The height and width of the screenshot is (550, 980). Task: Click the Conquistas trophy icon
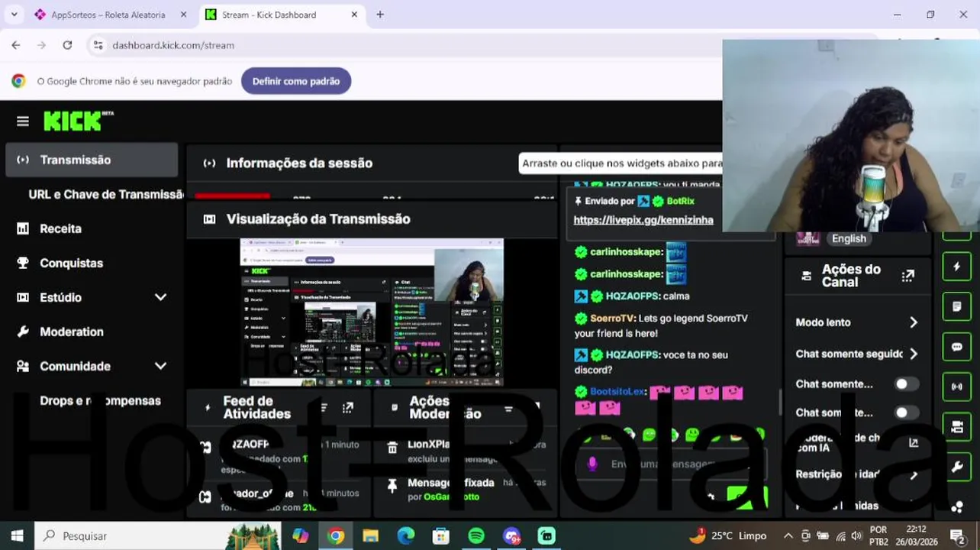pos(23,263)
